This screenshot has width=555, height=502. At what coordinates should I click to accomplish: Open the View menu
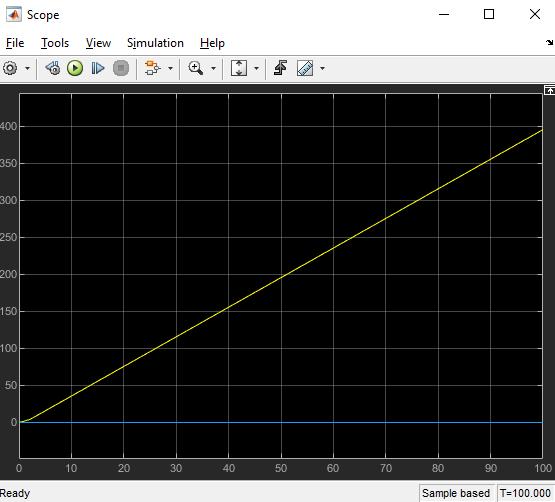point(98,43)
